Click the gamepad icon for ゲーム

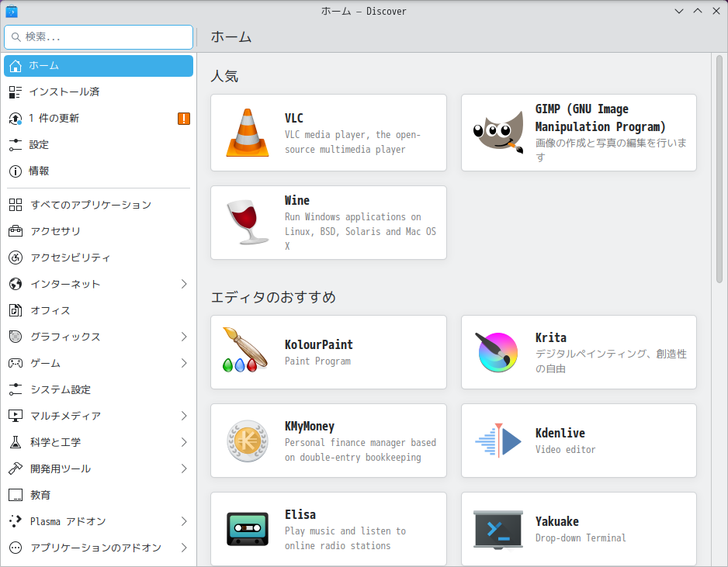(x=16, y=363)
